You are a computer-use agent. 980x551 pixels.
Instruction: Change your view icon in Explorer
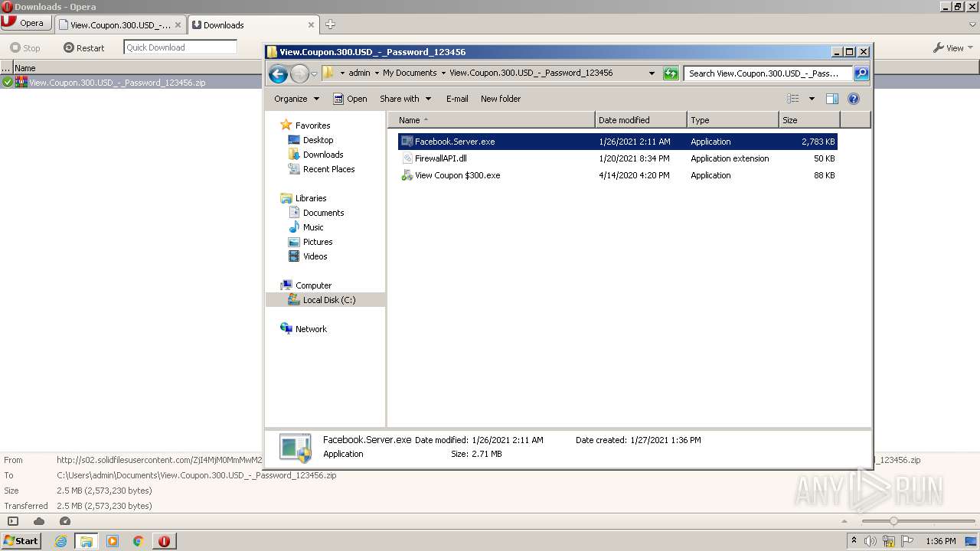tap(793, 99)
